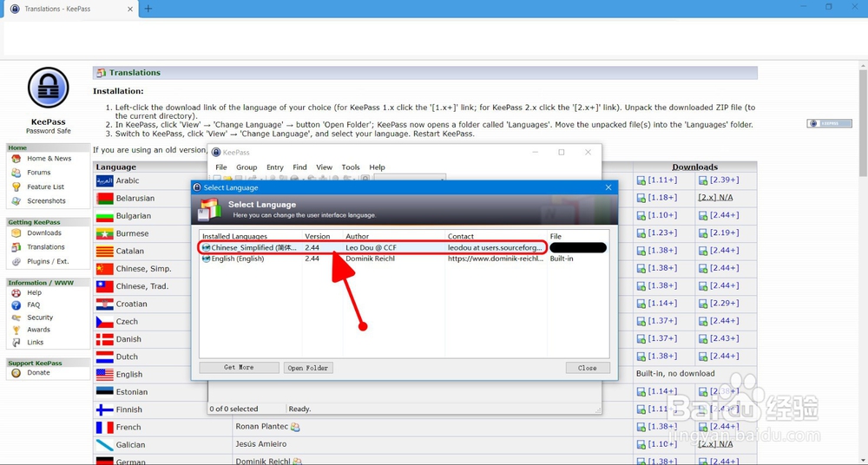The width and height of the screenshot is (868, 465).
Task: Click the Ronan Plantec contact icon
Action: click(x=295, y=427)
